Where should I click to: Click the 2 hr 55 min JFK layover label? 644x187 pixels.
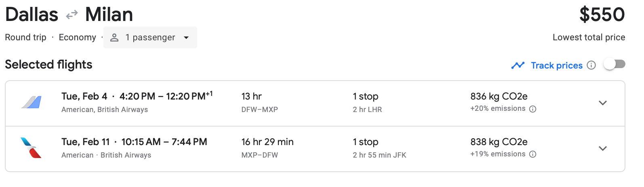point(379,155)
